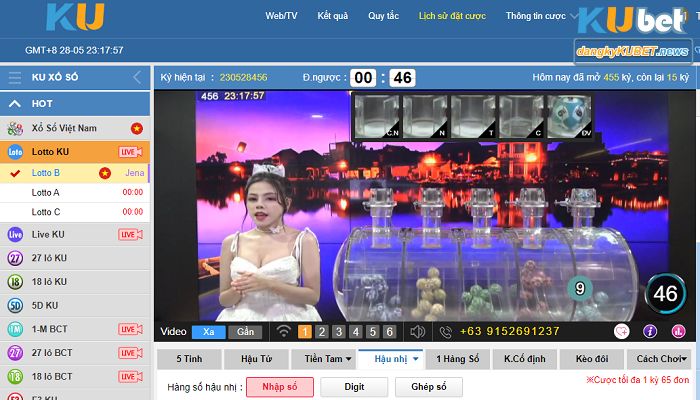Click the Lotto KU blue round icon
The height and width of the screenshot is (400, 700).
point(15,152)
